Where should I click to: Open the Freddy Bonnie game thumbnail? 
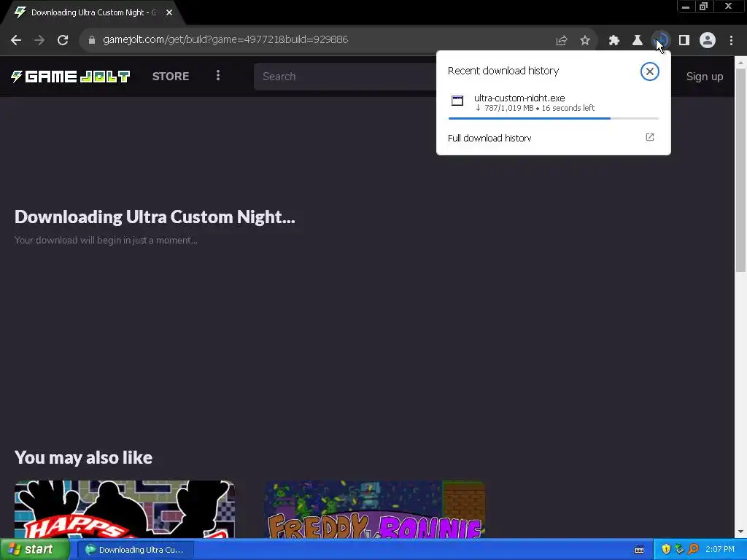(375, 509)
